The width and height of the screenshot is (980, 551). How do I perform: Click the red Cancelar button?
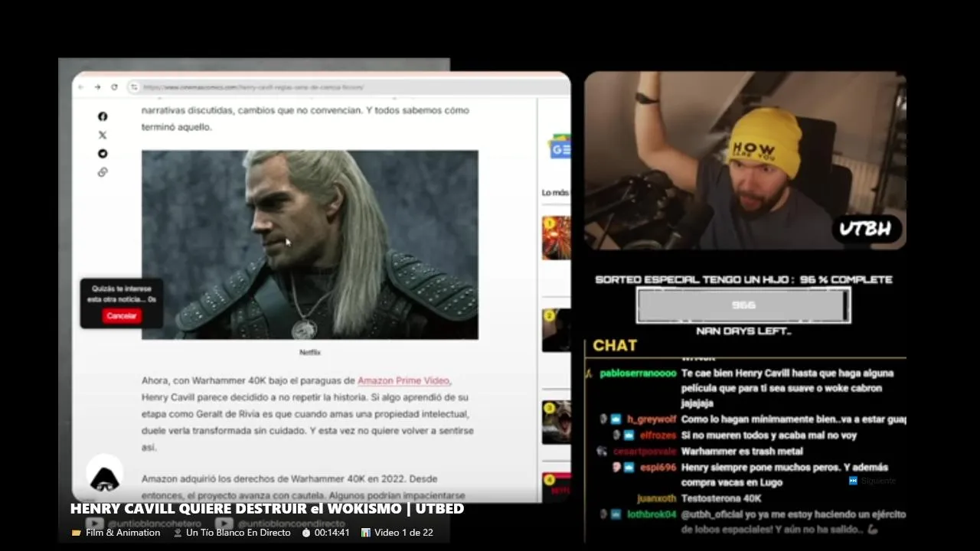122,316
